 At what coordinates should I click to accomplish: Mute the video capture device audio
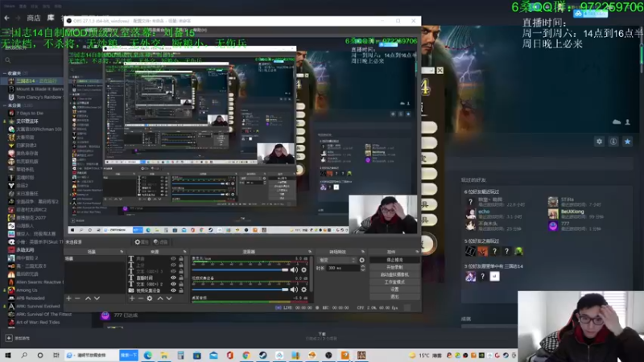tap(294, 290)
